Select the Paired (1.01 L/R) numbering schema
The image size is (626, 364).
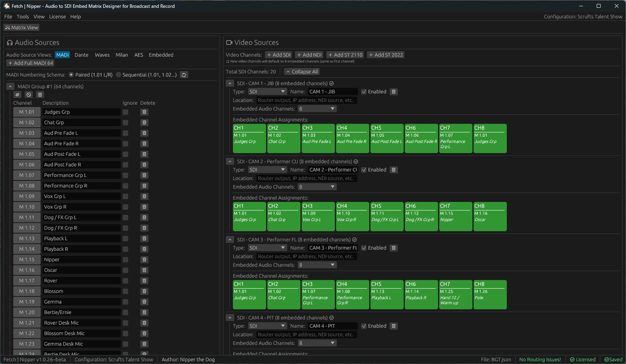coord(71,75)
